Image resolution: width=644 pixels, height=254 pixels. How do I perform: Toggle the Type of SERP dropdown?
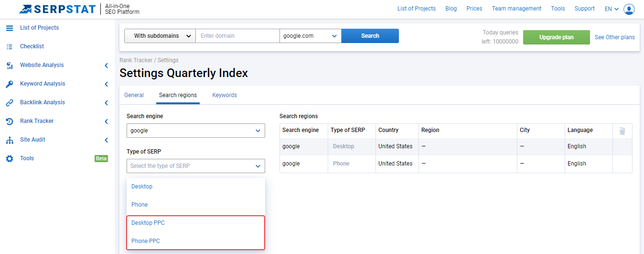(196, 166)
